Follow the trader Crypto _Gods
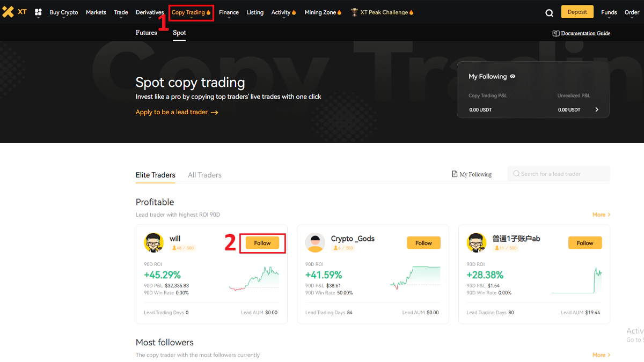Viewport: 644px width, 362px height. [423, 243]
